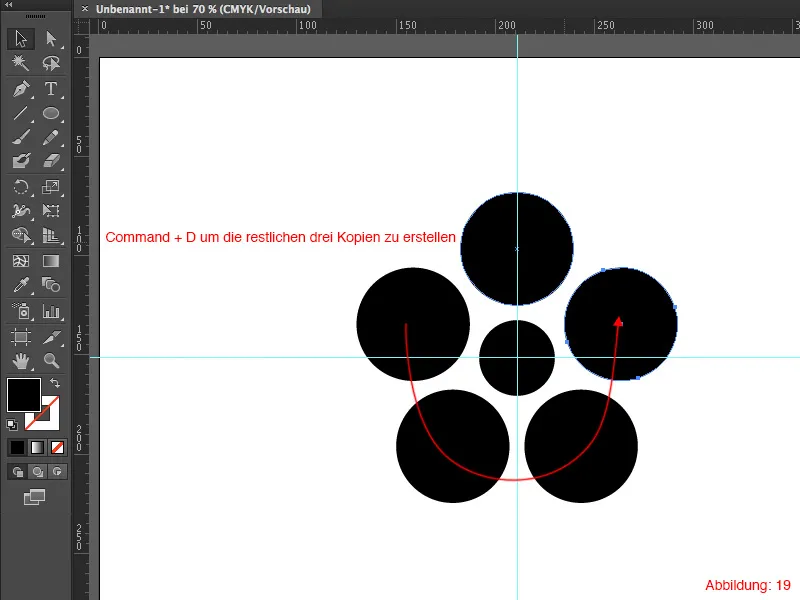Choose the Artboard tool
Screen dimensions: 800x600
[x=21, y=337]
